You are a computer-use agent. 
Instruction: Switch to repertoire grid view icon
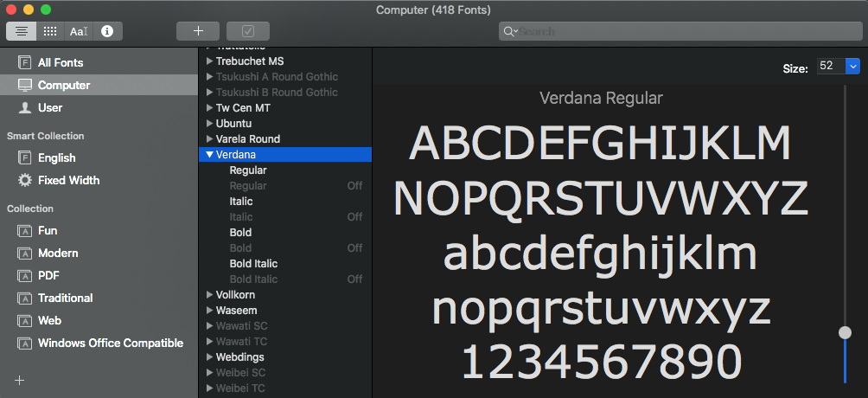[50, 31]
